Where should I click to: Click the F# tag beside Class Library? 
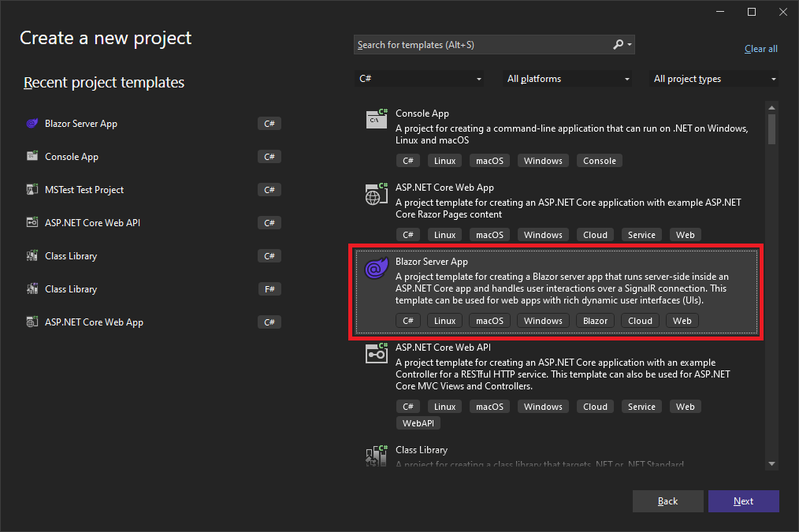tap(269, 289)
